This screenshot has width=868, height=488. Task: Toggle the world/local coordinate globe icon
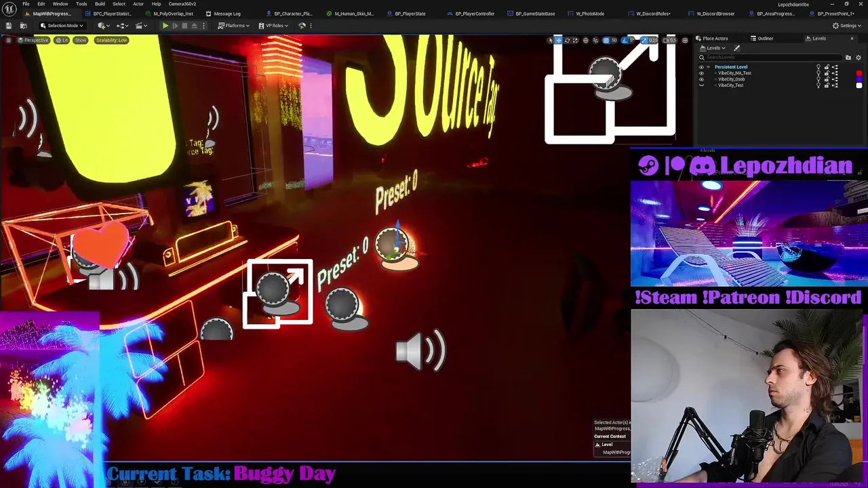[x=586, y=40]
